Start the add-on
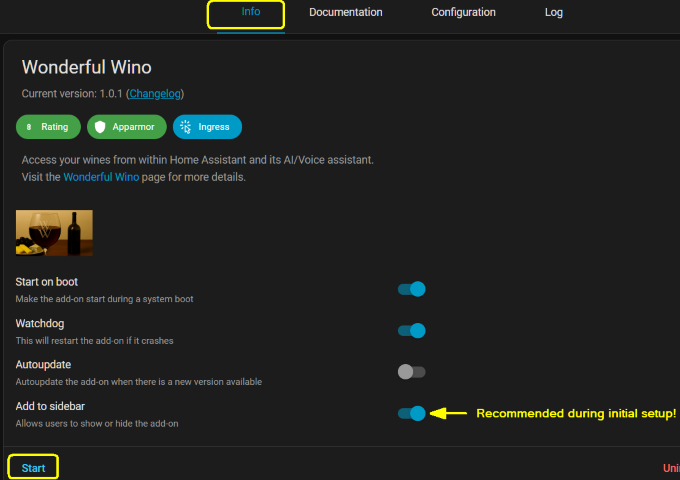680x480 pixels. [33, 468]
